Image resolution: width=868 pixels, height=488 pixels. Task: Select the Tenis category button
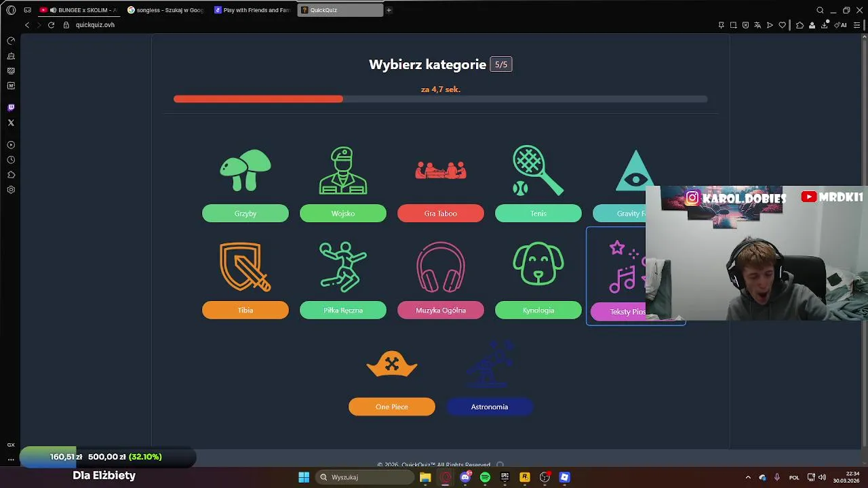click(x=538, y=213)
